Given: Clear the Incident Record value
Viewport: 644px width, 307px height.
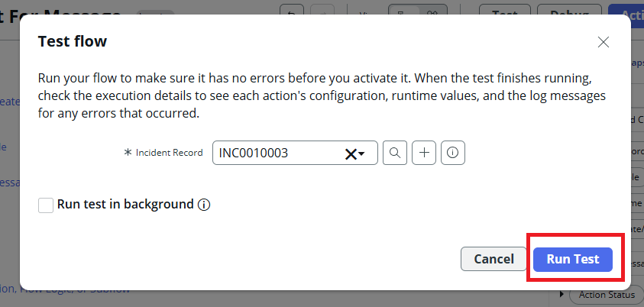Looking at the screenshot, I should click(351, 153).
